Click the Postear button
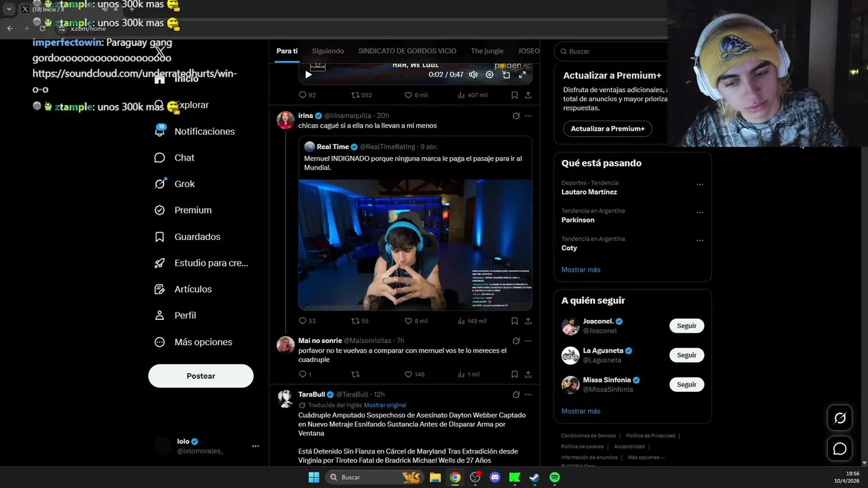Image resolution: width=868 pixels, height=488 pixels. pos(201,375)
